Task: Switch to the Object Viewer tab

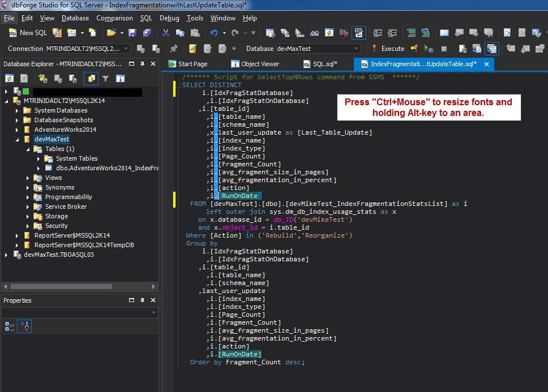Action: point(255,64)
